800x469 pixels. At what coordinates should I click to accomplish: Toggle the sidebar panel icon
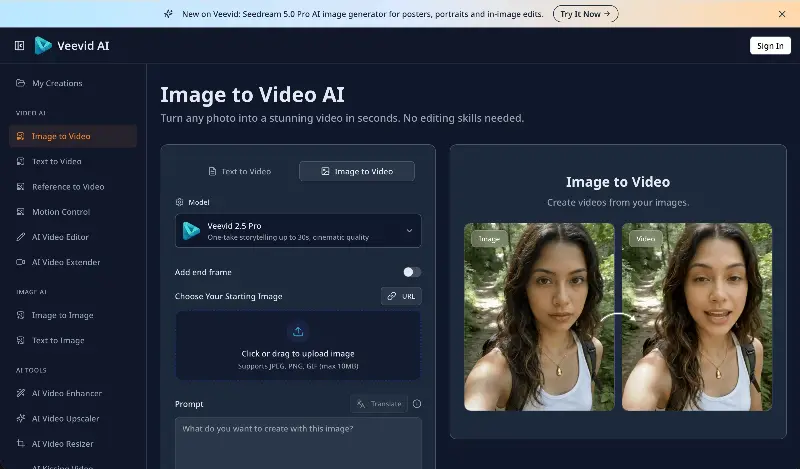pyautogui.click(x=19, y=45)
